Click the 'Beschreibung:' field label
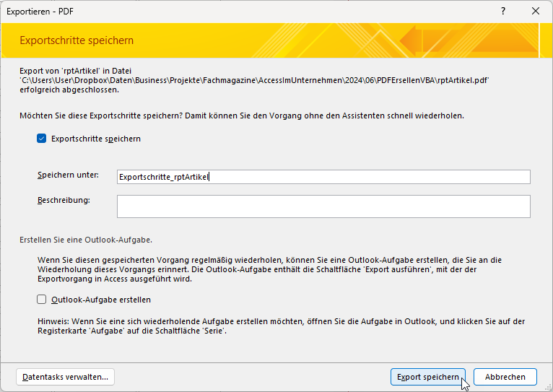This screenshot has width=553, height=392. 64,200
